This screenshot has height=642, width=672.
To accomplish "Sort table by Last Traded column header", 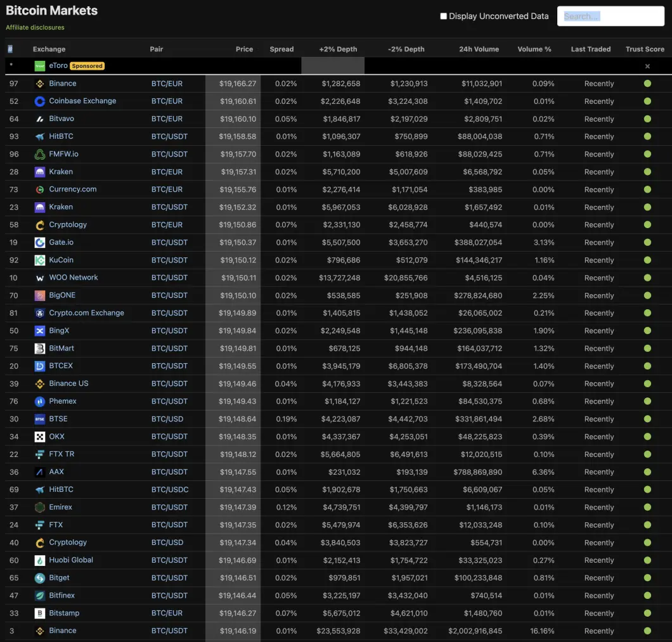I will [591, 49].
